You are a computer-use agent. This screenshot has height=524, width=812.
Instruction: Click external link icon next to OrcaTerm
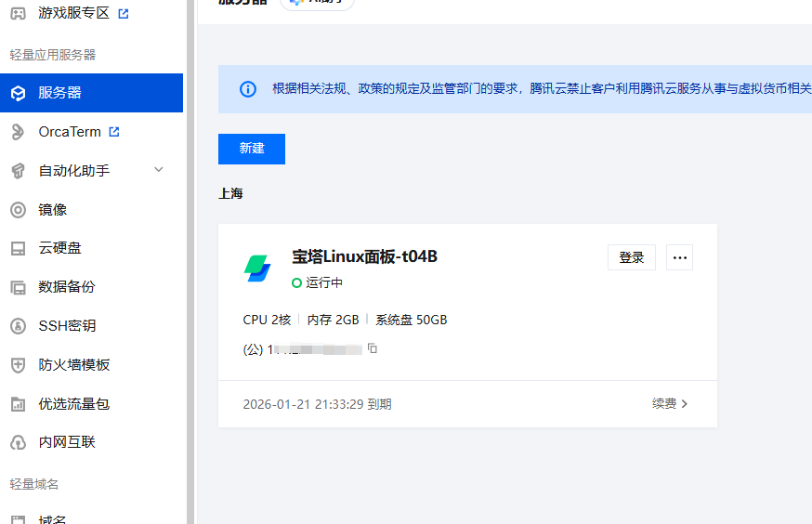[114, 132]
